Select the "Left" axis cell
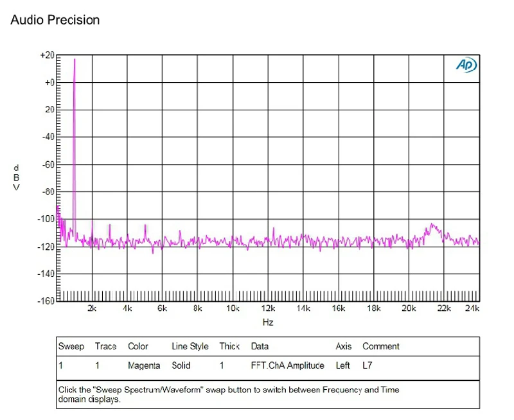The height and width of the screenshot is (420, 514). 343,365
